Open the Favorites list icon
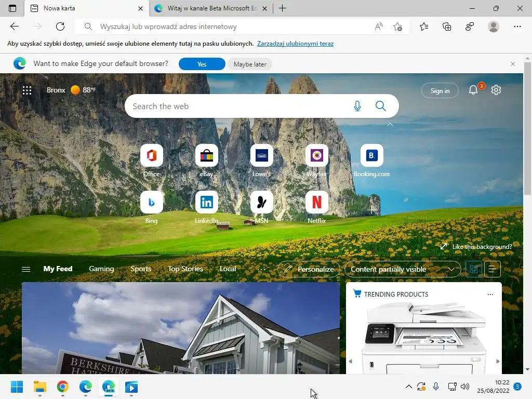Viewport: 532px width, 399px height. (424, 26)
